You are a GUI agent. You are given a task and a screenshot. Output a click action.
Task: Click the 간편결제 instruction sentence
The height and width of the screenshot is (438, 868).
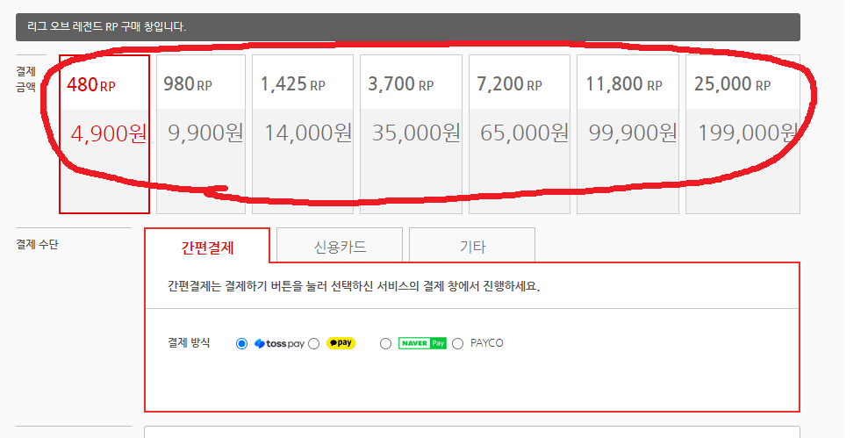click(x=353, y=286)
